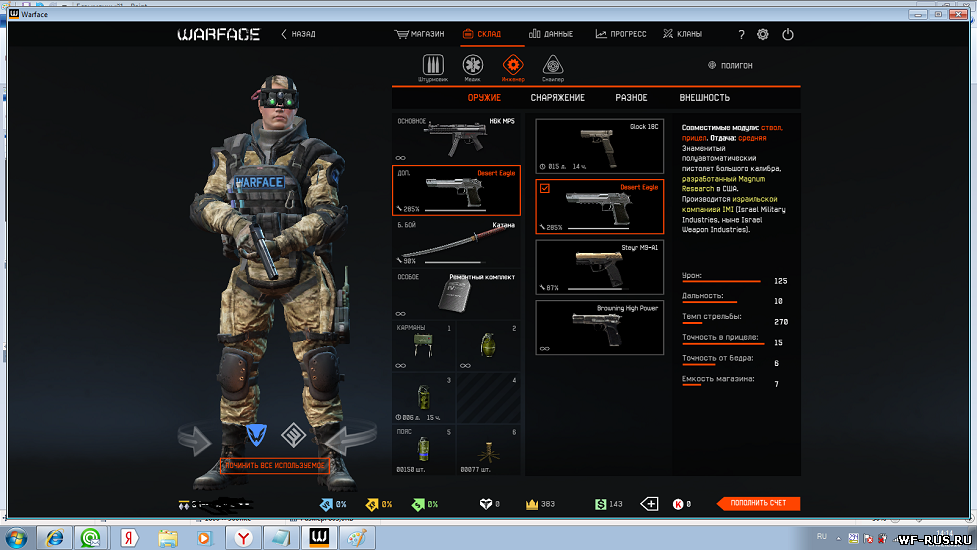This screenshot has width=977, height=550.
Task: Switch to the Оружие tab
Action: point(484,98)
